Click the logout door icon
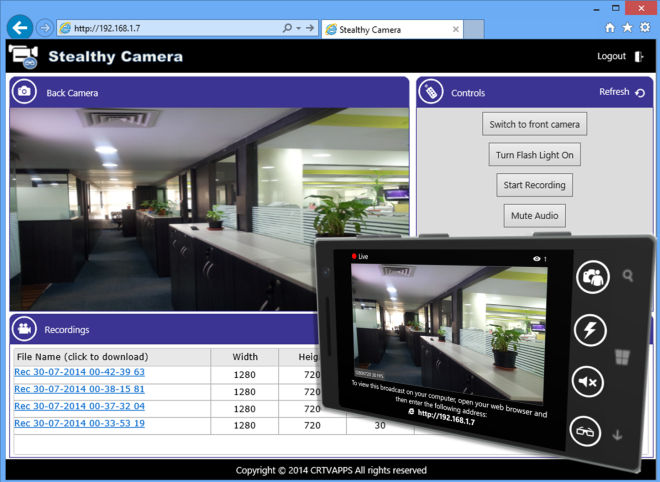The image size is (660, 482). point(639,56)
